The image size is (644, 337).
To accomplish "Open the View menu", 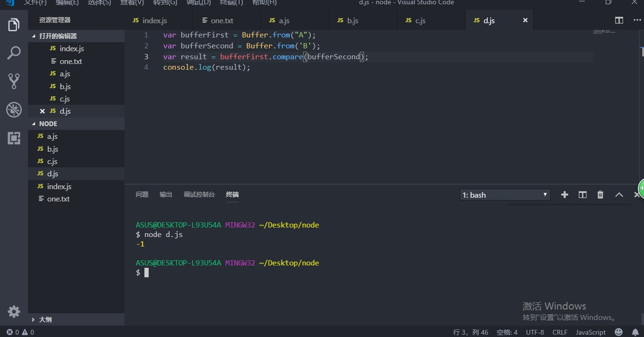I will (132, 2).
